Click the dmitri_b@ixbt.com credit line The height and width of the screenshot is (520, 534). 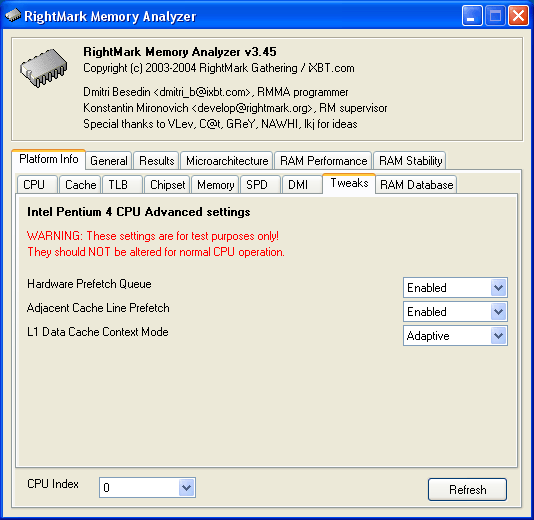[216, 92]
